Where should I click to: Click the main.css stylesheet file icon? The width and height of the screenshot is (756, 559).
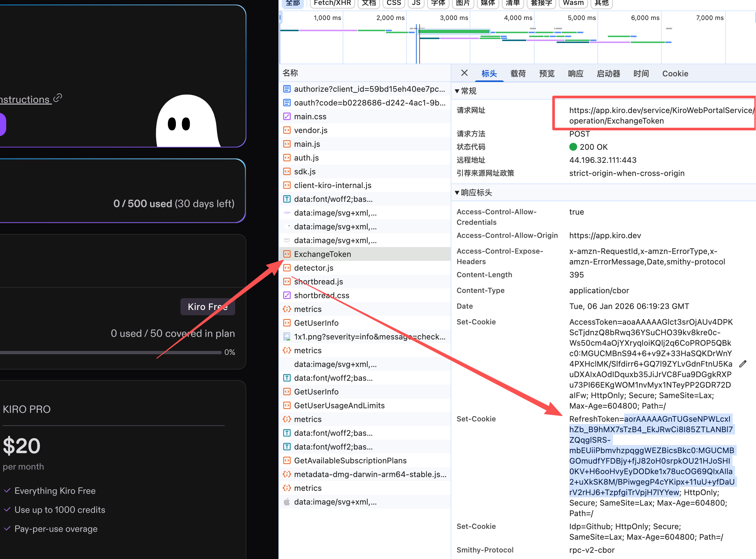pos(287,116)
